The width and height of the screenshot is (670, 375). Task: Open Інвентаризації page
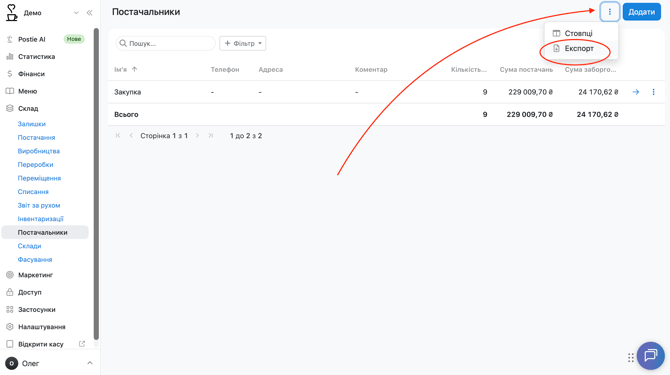(x=41, y=219)
